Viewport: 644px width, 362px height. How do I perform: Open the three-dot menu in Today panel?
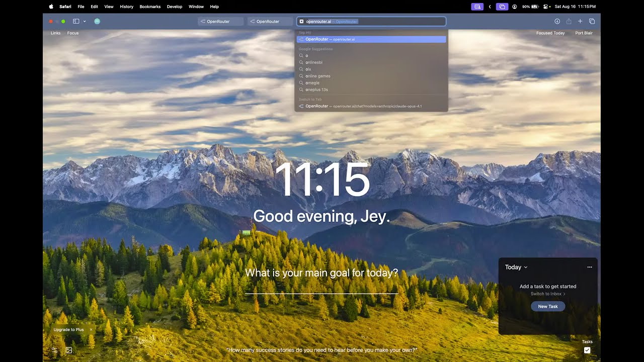coord(590,267)
